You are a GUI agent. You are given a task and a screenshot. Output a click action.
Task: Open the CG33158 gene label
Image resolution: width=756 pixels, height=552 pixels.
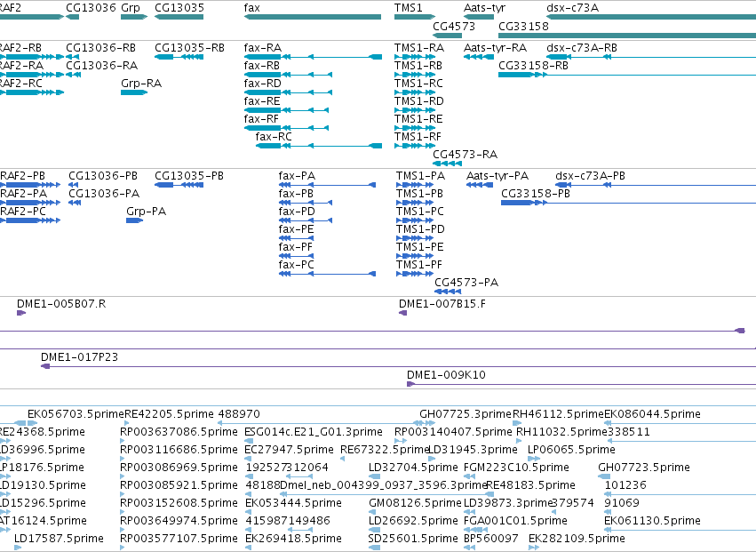tap(523, 26)
